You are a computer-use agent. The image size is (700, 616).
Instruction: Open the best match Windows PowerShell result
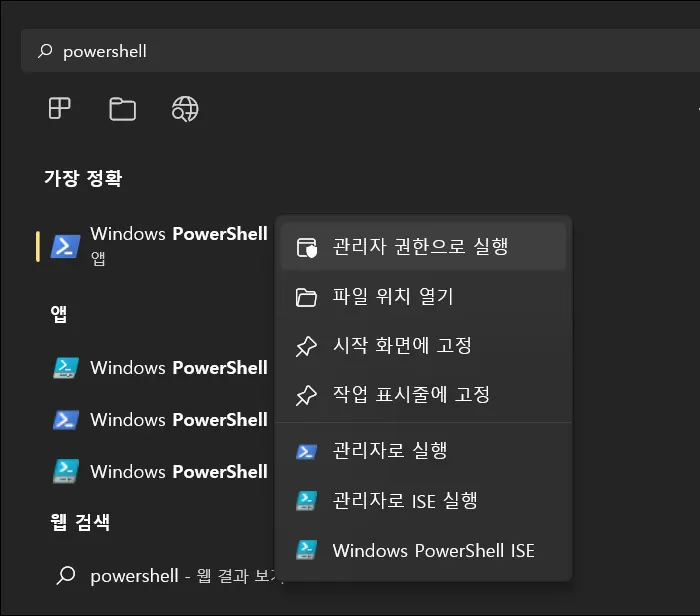(x=154, y=246)
